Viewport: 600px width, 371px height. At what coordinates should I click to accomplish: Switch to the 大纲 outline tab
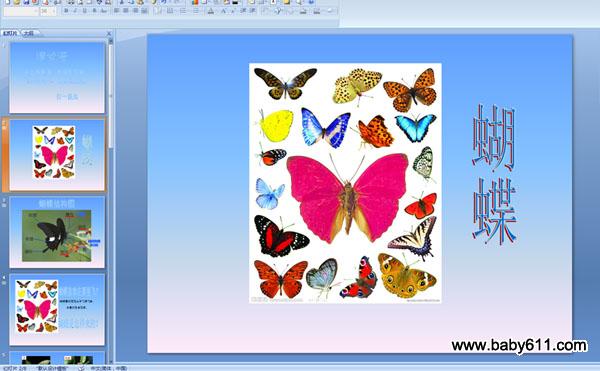pos(29,34)
